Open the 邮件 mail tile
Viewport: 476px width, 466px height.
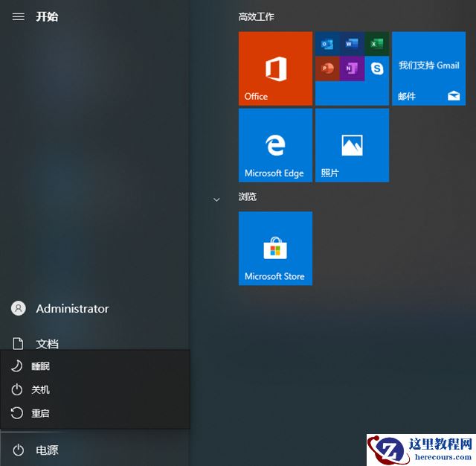(x=428, y=68)
